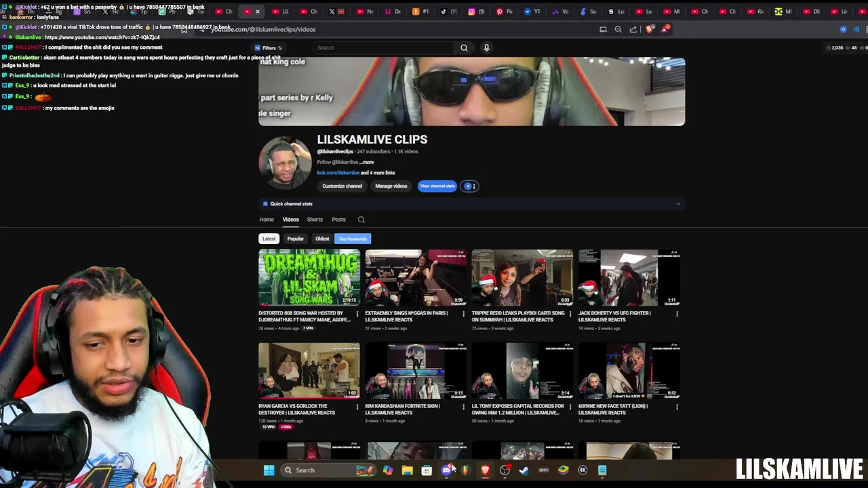Open the Extraemily Sings video thumbnail
The width and height of the screenshot is (868, 488).
(x=416, y=278)
